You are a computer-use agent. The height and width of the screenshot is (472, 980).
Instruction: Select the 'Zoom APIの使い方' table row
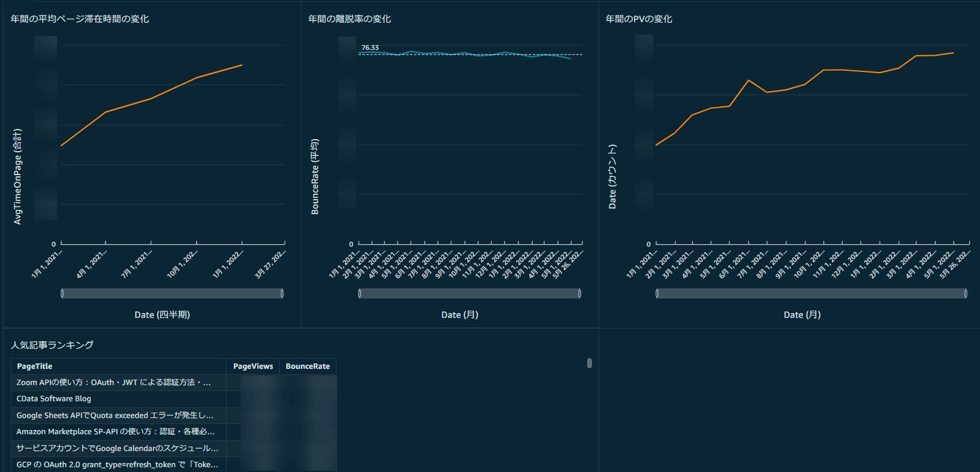point(174,383)
